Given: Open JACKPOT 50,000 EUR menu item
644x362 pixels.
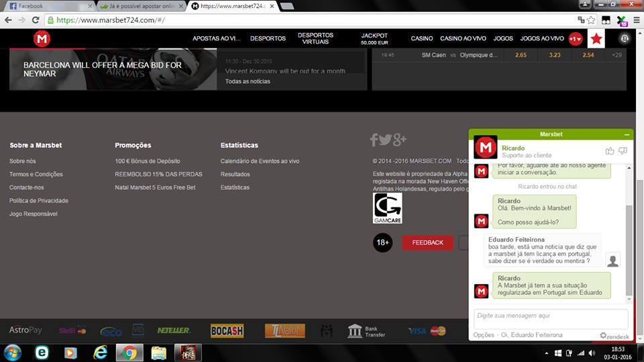Looking at the screenshot, I should coord(374,39).
